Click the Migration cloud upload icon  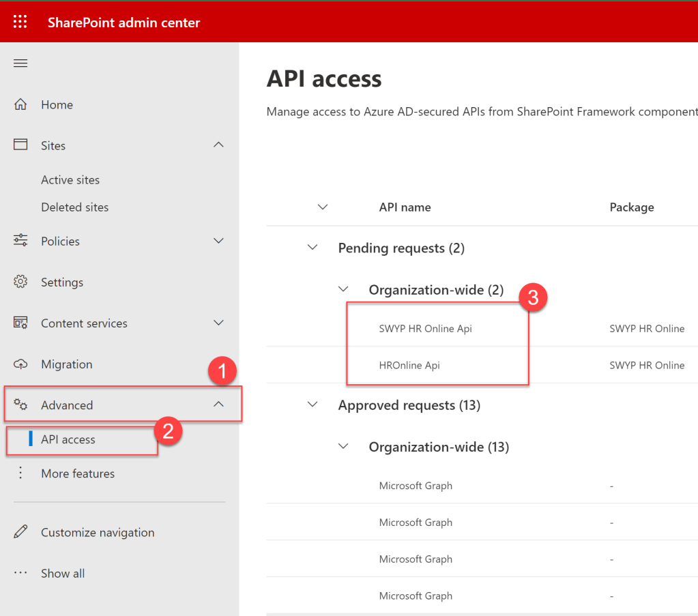pos(20,364)
